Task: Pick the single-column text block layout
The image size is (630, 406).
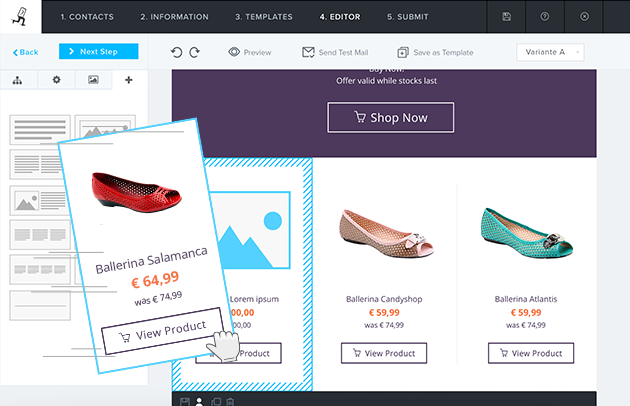Action: click(40, 129)
